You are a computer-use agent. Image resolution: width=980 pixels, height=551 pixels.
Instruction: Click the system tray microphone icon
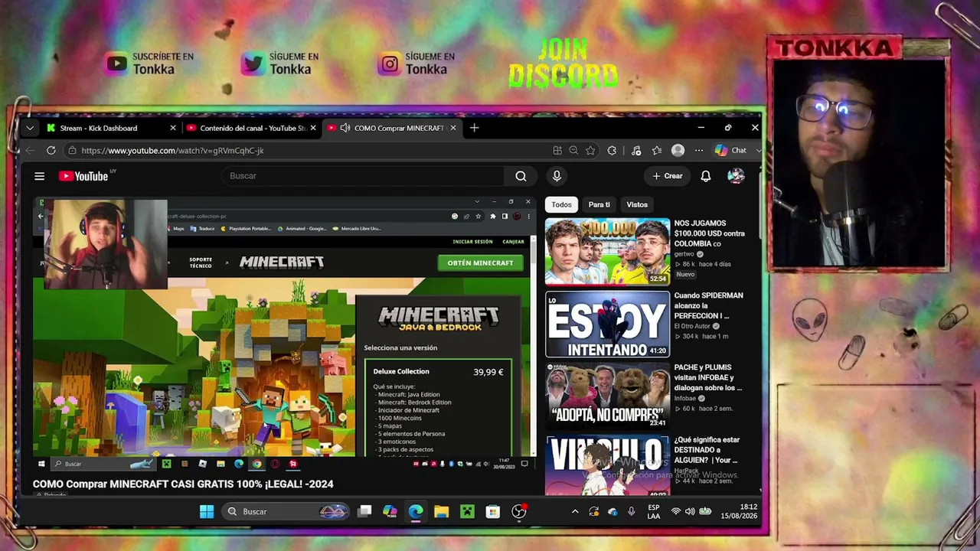632,511
